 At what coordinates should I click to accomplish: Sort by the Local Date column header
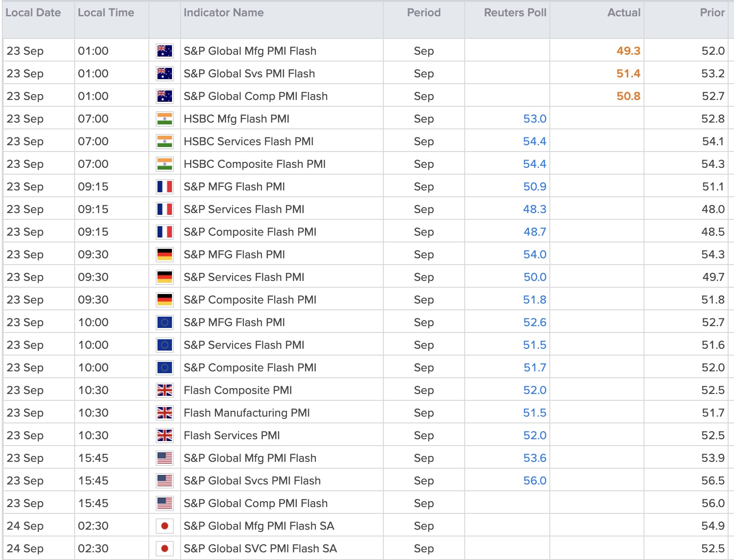33,13
